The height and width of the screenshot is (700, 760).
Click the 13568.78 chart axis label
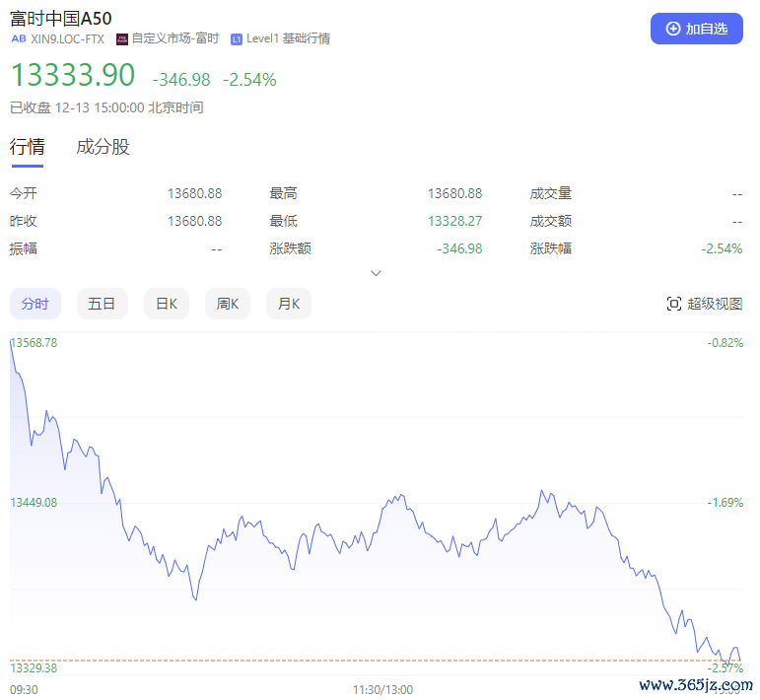(34, 343)
